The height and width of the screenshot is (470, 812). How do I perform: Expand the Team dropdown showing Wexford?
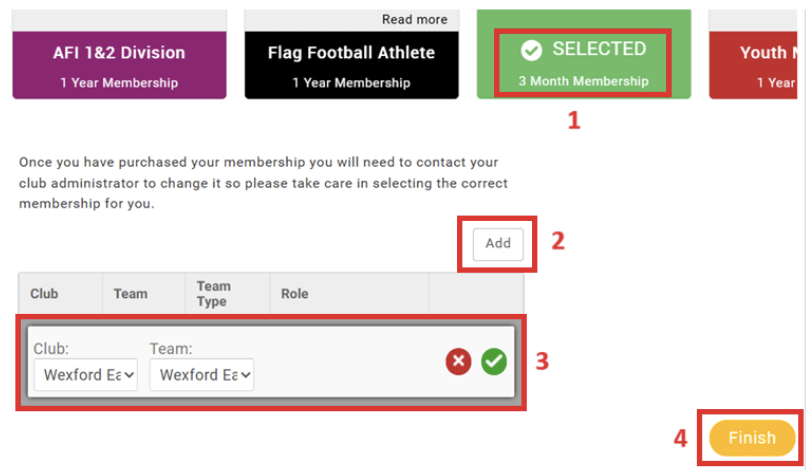pyautogui.click(x=202, y=375)
